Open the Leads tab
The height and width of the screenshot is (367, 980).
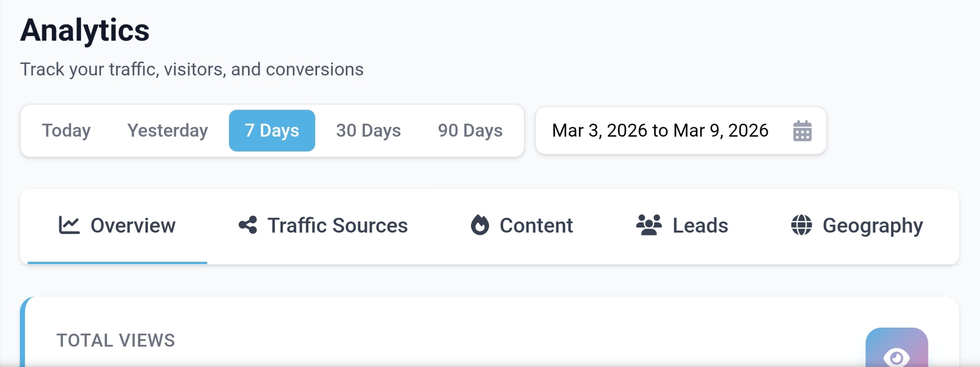[x=700, y=226]
